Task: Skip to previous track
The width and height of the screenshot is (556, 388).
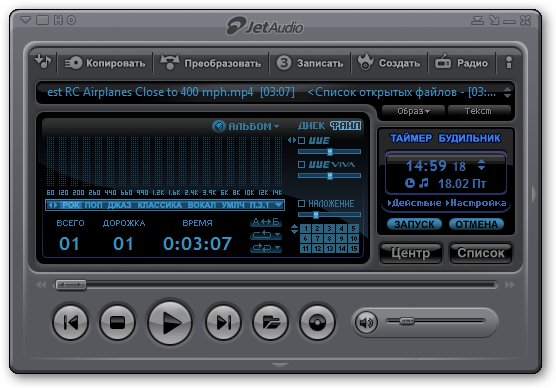Action: coord(70,322)
